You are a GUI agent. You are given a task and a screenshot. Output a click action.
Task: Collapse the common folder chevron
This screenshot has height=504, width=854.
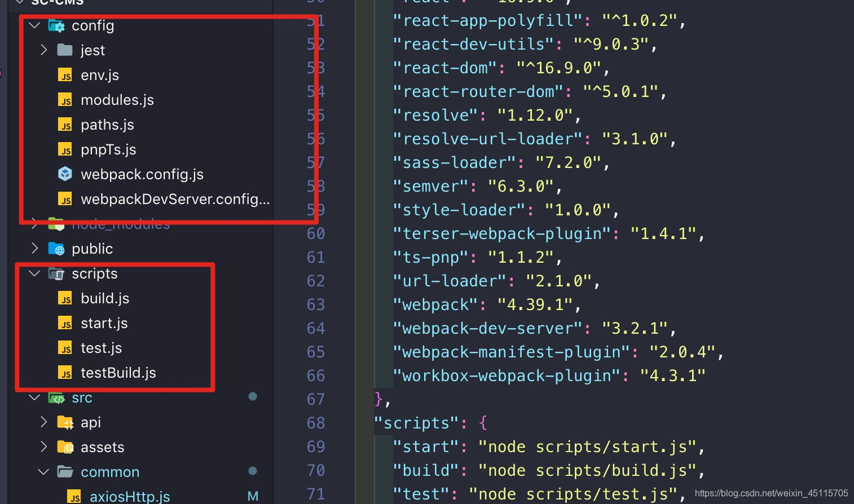pyautogui.click(x=43, y=472)
